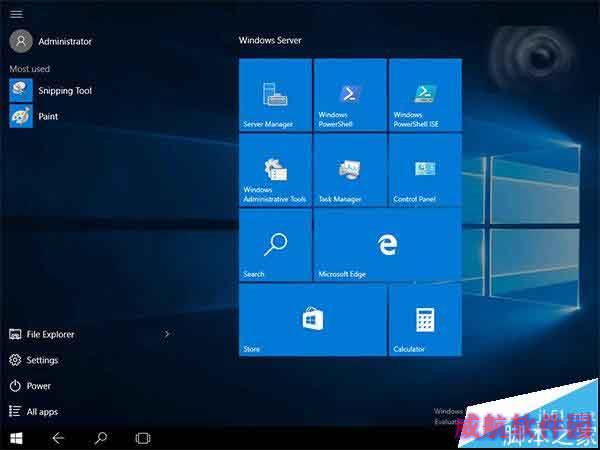Open Windows Administrative Tools tile

pos(275,170)
